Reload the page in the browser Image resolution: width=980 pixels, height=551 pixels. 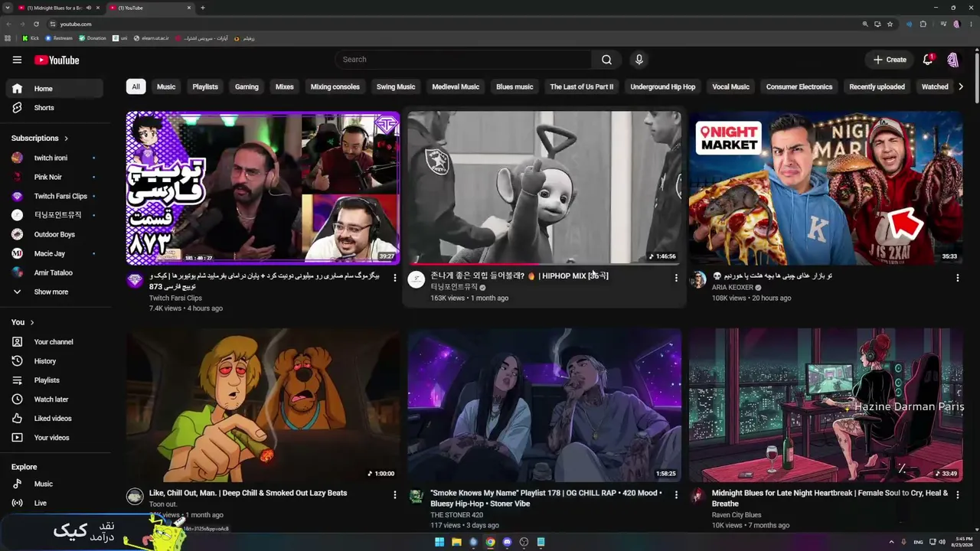point(36,24)
